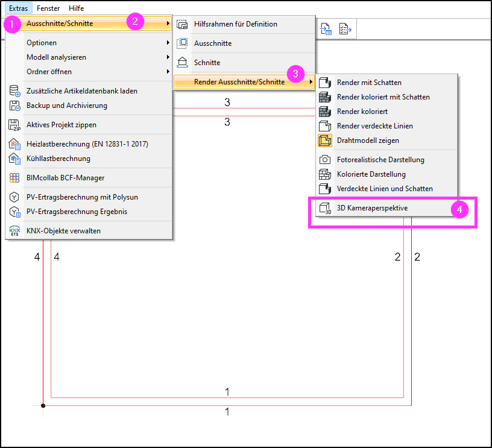The width and height of the screenshot is (492, 448).
Task: Click the Fotorealistische Darstellung camera icon
Action: (325, 160)
